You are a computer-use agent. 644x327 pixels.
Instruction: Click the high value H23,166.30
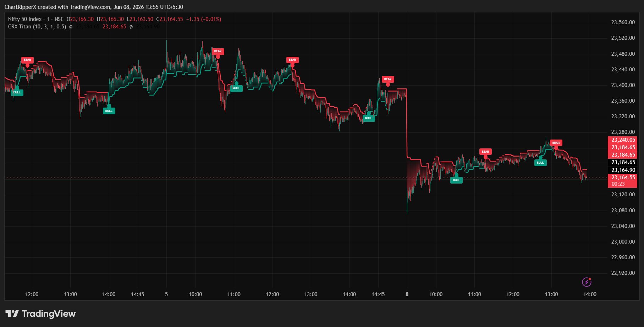[110, 19]
